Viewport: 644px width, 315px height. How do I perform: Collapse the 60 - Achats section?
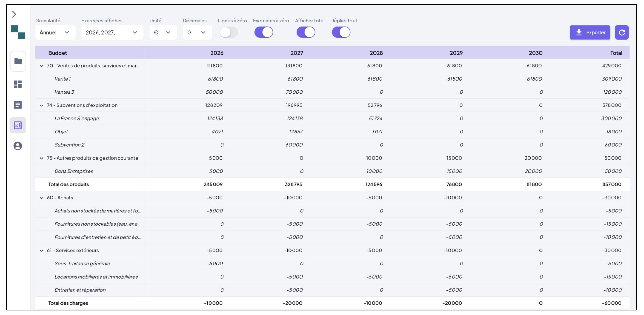pos(41,198)
